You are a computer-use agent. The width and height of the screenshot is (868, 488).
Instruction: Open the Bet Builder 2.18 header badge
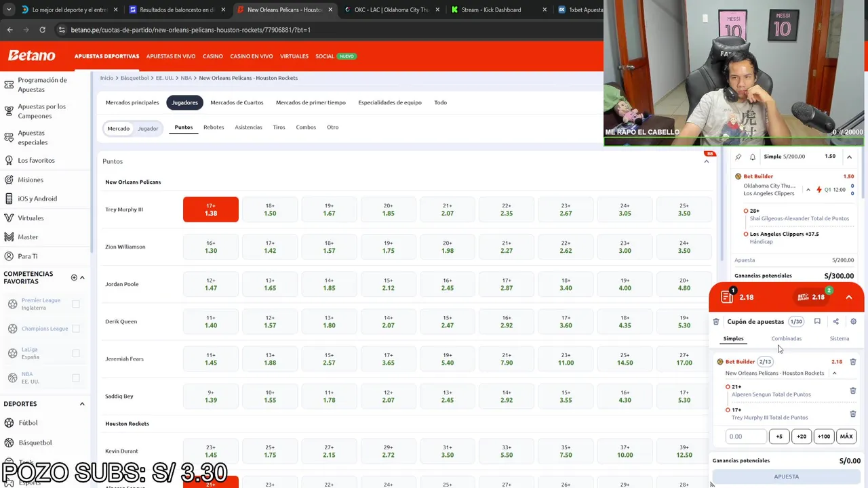(813, 297)
